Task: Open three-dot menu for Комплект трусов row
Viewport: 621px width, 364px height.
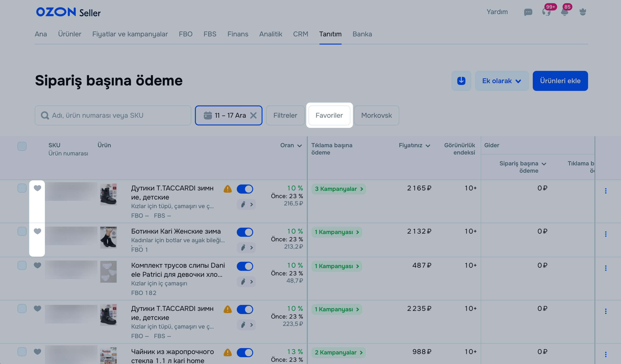Action: point(605,268)
